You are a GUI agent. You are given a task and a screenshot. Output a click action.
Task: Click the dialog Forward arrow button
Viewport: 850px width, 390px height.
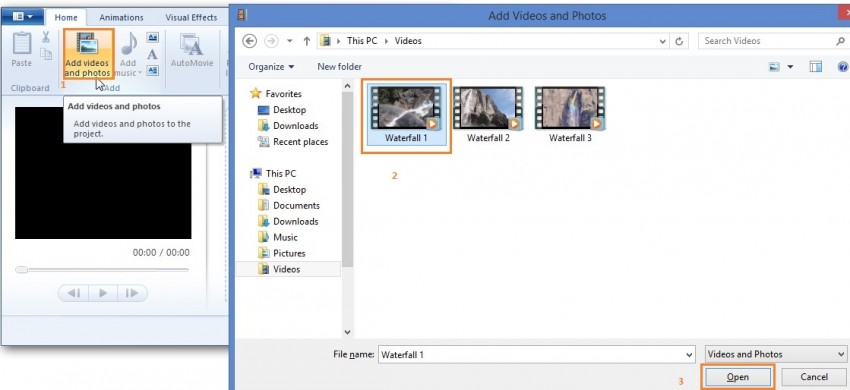[x=271, y=41]
